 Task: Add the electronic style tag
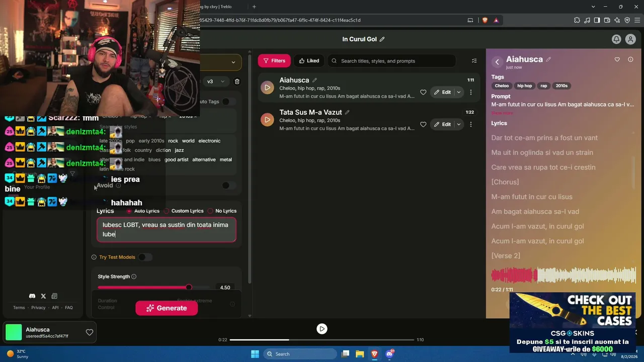pos(209,141)
